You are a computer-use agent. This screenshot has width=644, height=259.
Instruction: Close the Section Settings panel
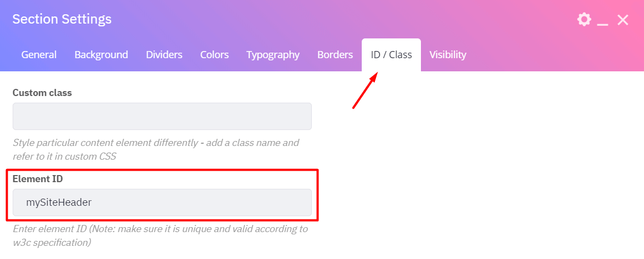(x=623, y=20)
